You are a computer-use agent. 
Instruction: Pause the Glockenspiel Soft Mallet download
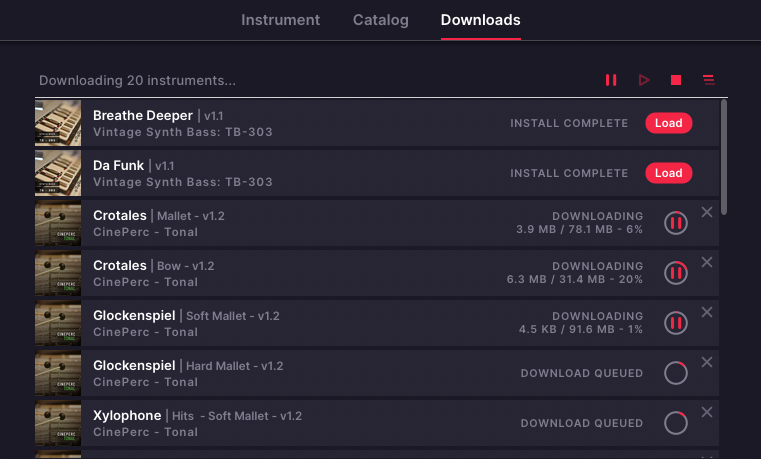[676, 323]
